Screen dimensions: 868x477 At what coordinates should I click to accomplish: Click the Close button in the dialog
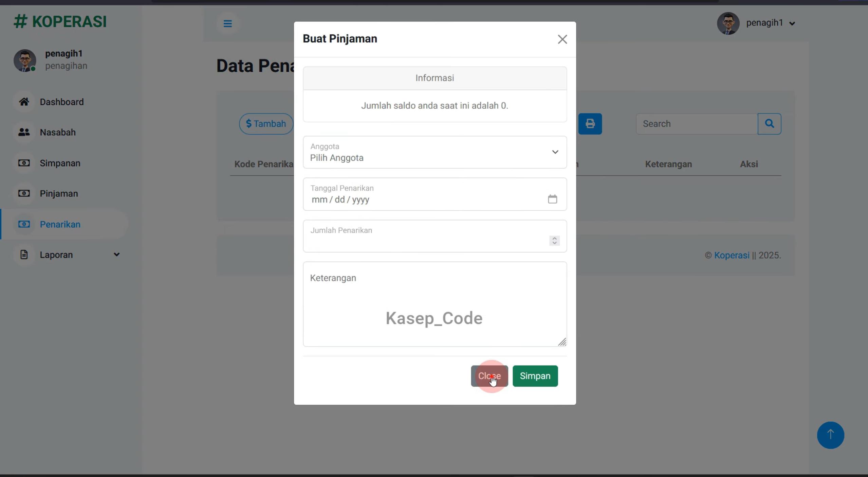point(489,376)
